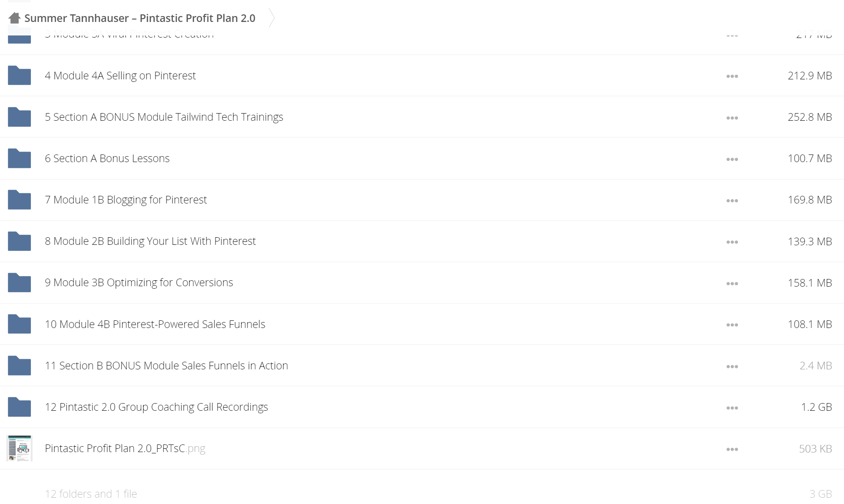Open 7 Module 1B Blogging for Pinterest
This screenshot has height=504, width=844.
[126, 200]
